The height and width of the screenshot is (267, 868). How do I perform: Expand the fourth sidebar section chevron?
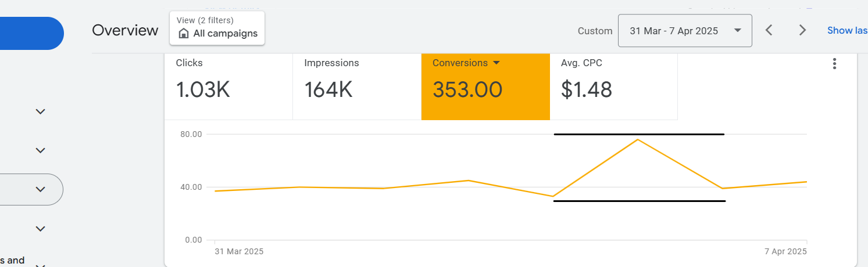[x=40, y=229]
